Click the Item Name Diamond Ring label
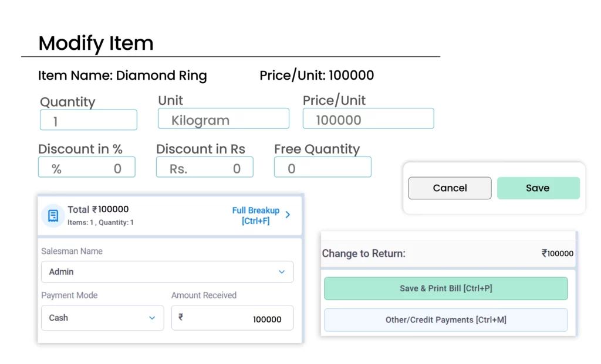 click(122, 76)
